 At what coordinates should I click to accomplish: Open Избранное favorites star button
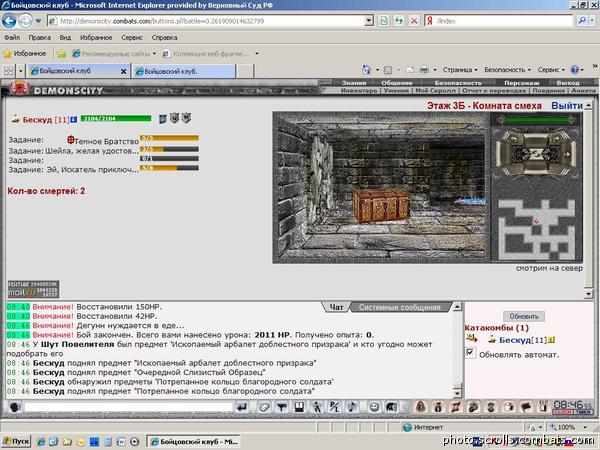(24, 54)
